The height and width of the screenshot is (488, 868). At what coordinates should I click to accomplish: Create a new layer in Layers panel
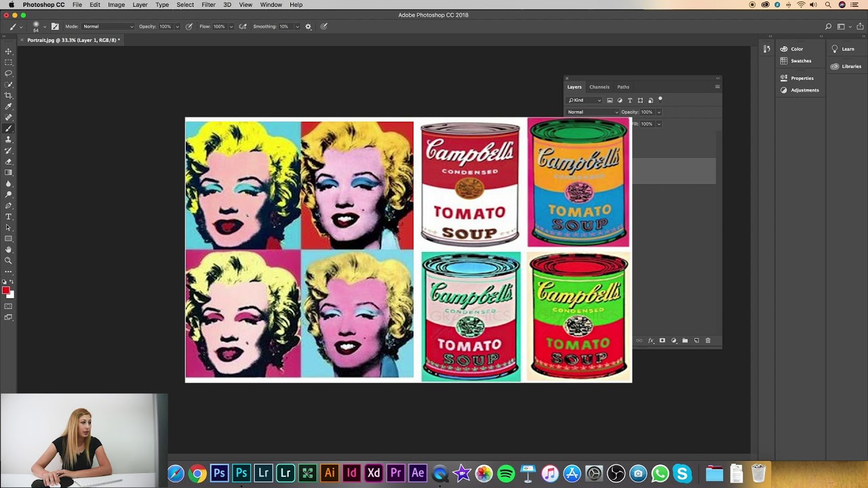[696, 340]
